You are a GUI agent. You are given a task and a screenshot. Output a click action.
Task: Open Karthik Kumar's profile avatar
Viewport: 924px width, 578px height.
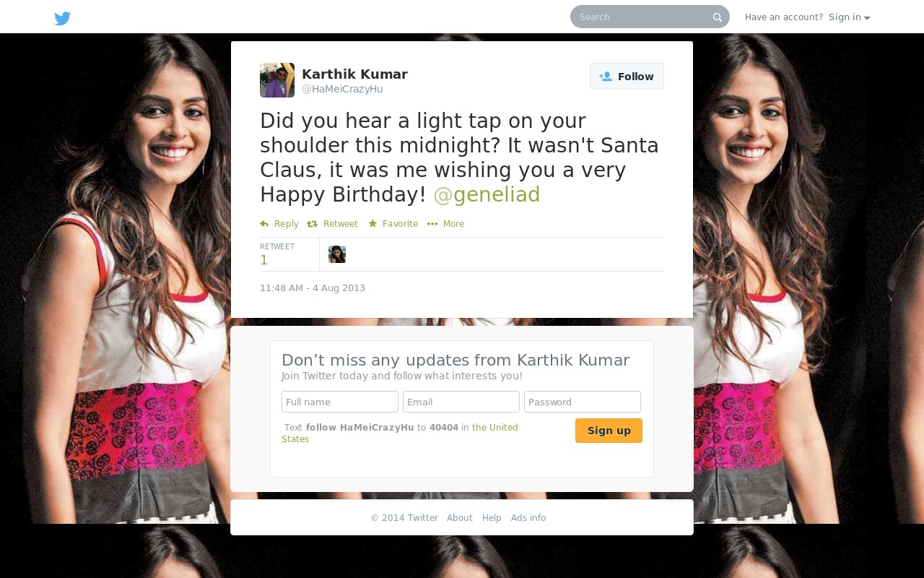click(277, 80)
